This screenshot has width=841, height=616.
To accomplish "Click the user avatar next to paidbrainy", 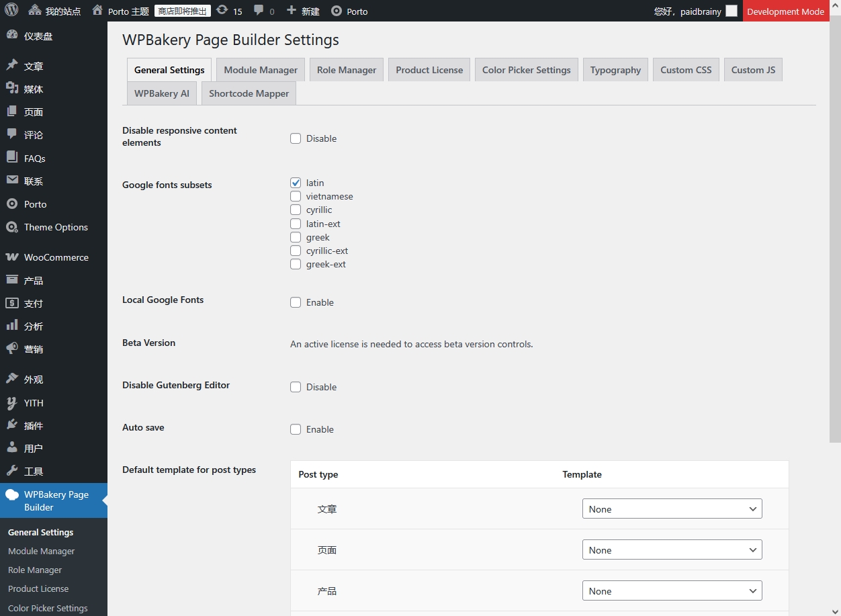I will [x=732, y=11].
